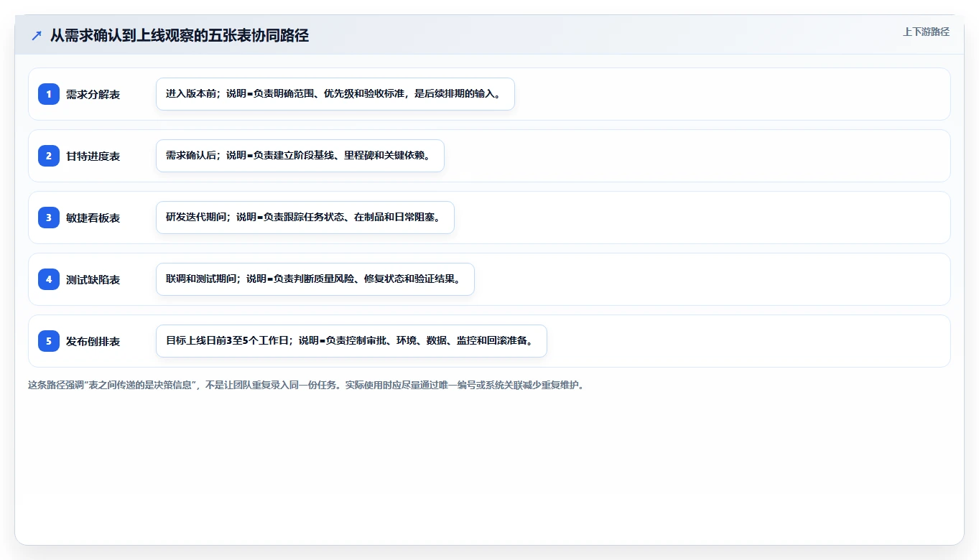Select the header title 从需求确认到上线观察的五张表协同路径

point(180,35)
